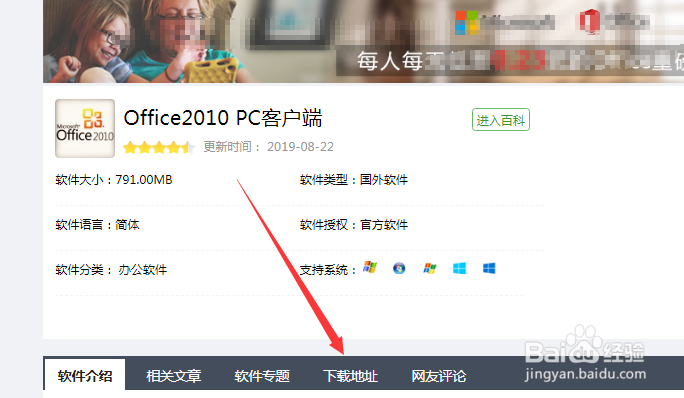Click the light blue Windows 8 icon

(459, 268)
